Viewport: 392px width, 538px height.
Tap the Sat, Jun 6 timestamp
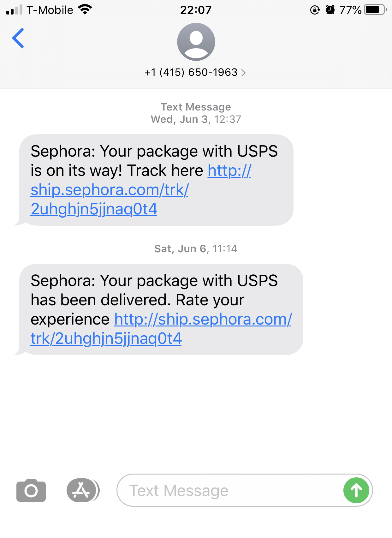(196, 249)
